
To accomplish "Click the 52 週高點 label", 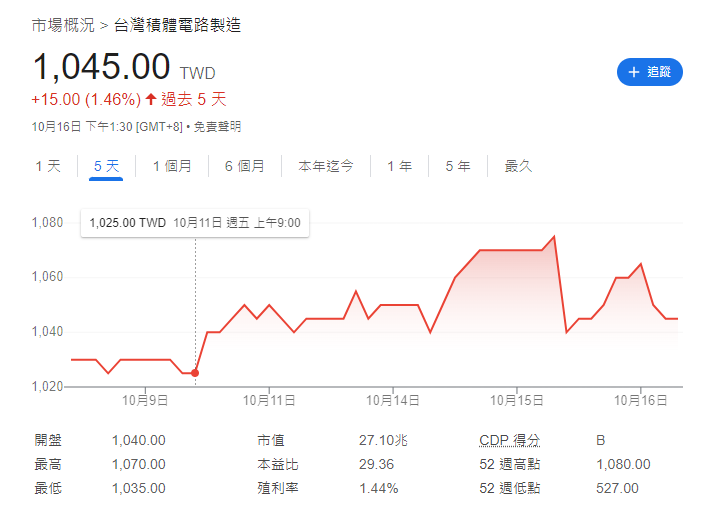I will [x=509, y=464].
